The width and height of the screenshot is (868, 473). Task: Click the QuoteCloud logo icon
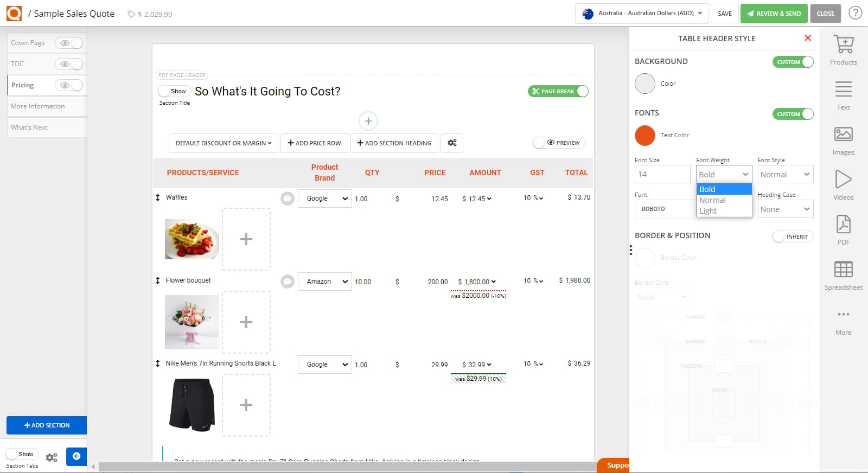pos(14,13)
